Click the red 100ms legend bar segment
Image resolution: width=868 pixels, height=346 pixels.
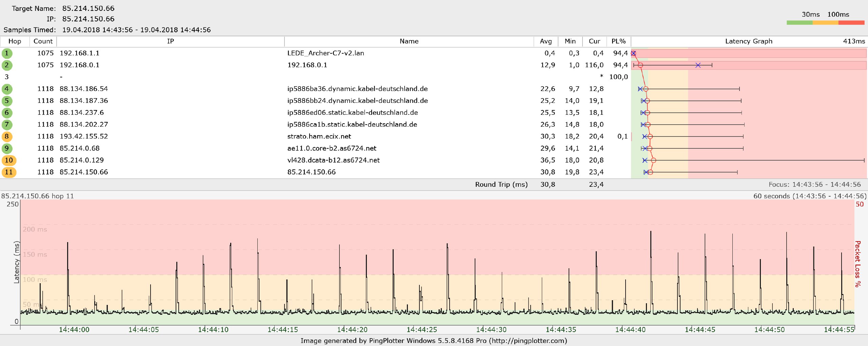tap(851, 23)
